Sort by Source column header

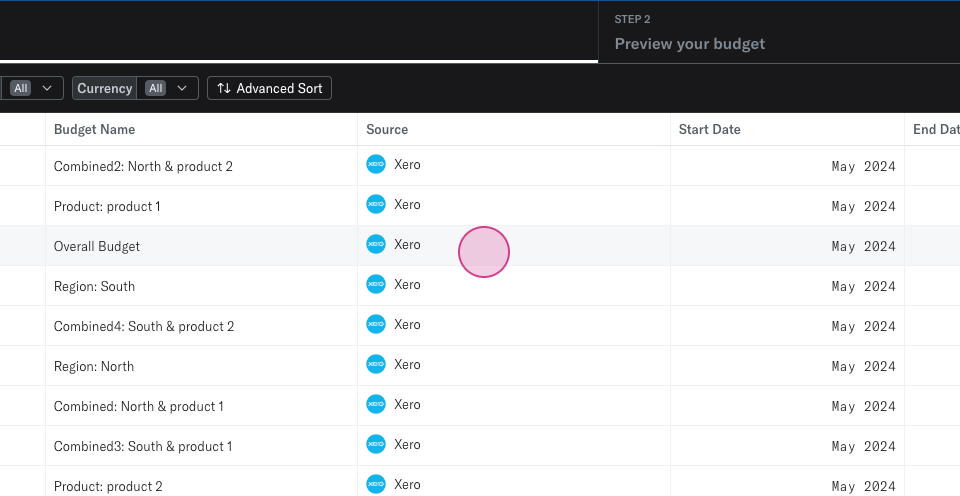387,129
